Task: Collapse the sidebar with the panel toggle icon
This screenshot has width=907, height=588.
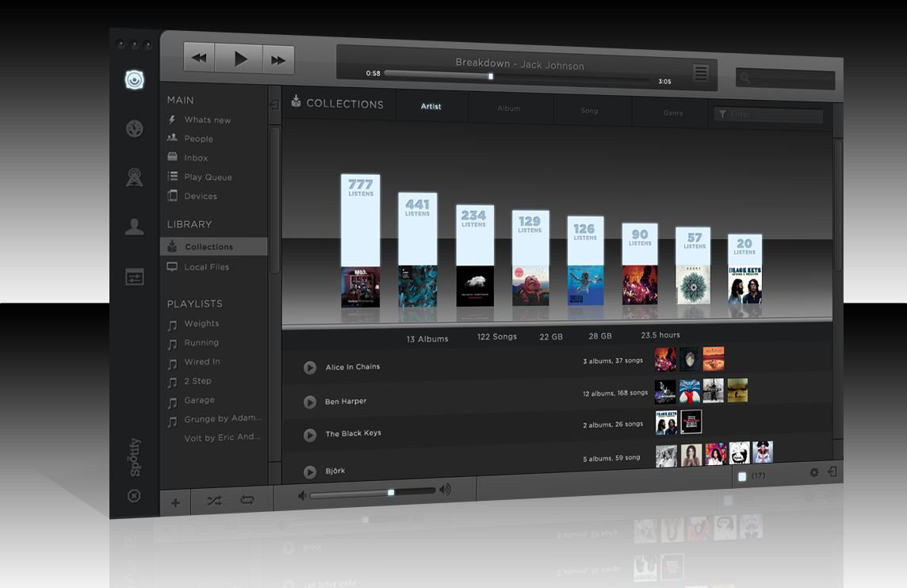Action: [x=275, y=104]
